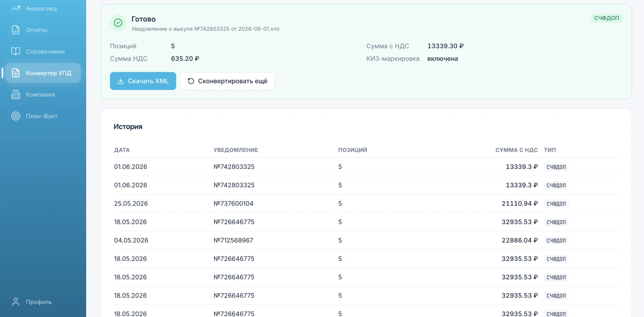This screenshot has width=644, height=317.
Task: Select the Конвертер УПД menu item
Action: [43, 73]
